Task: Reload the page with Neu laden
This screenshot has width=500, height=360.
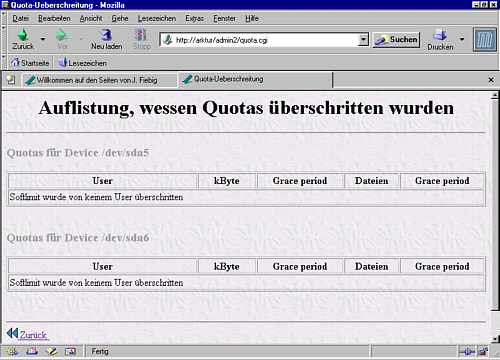Action: [x=107, y=39]
